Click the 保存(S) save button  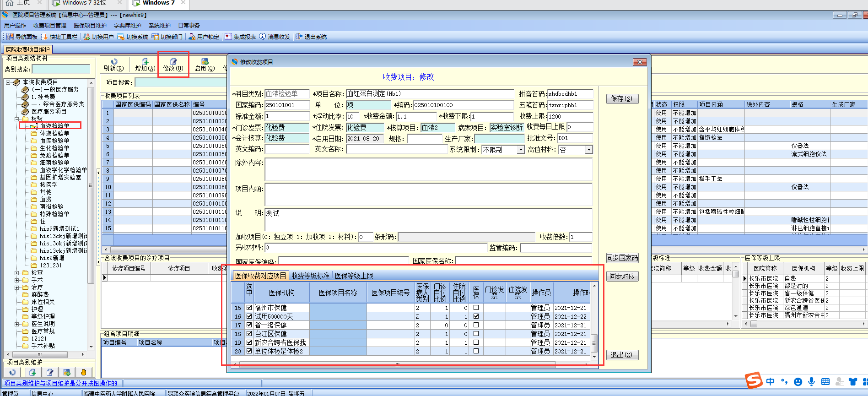(621, 99)
